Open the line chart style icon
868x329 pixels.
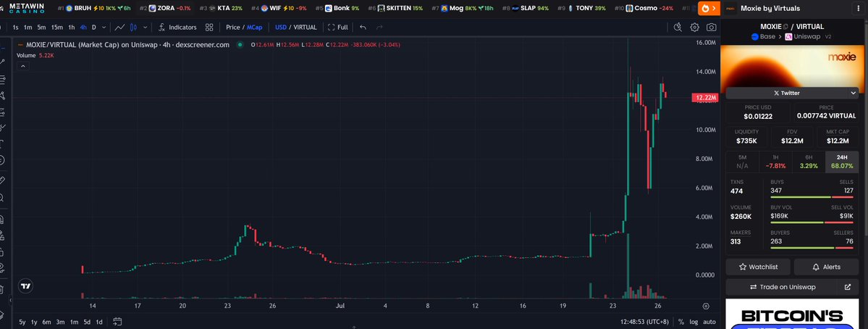coord(119,27)
